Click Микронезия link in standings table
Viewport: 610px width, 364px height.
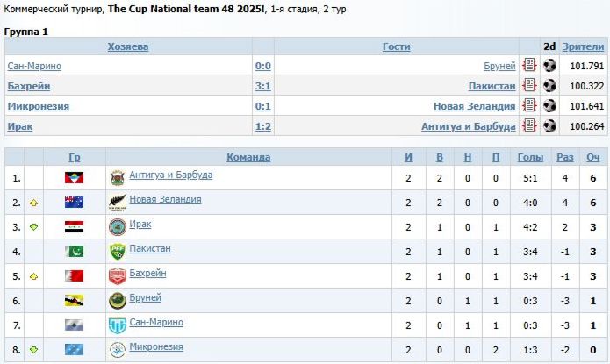click(x=156, y=347)
